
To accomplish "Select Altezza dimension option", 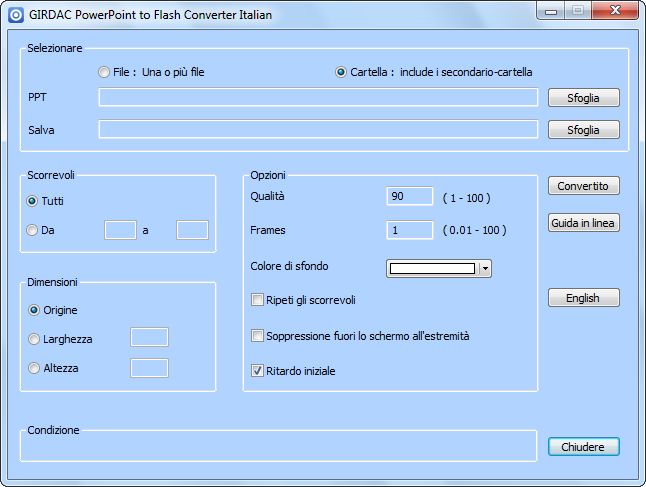I will [x=34, y=368].
